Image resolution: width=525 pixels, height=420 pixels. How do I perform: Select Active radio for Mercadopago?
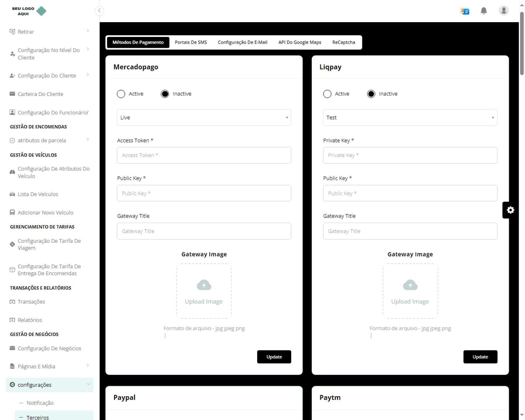pos(121,94)
